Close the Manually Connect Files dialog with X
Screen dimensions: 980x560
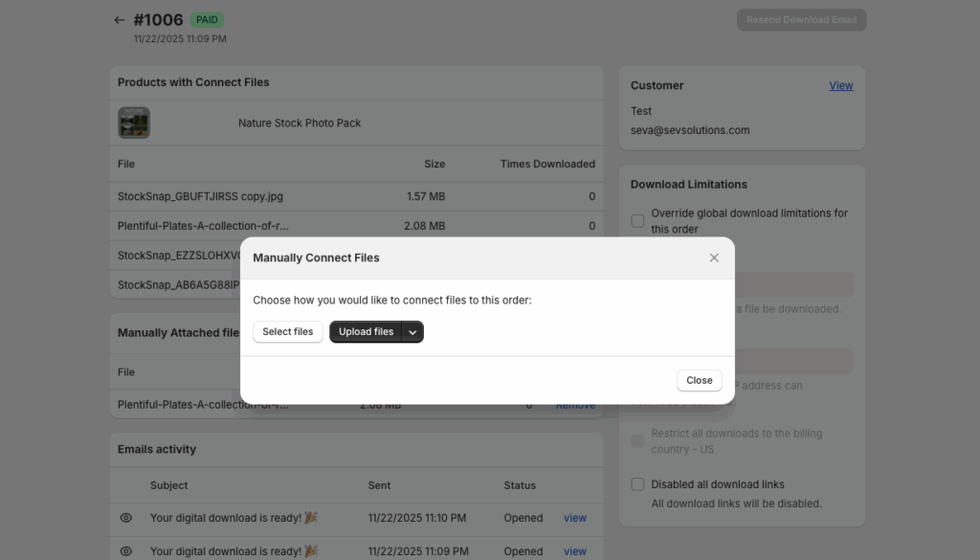pyautogui.click(x=714, y=258)
